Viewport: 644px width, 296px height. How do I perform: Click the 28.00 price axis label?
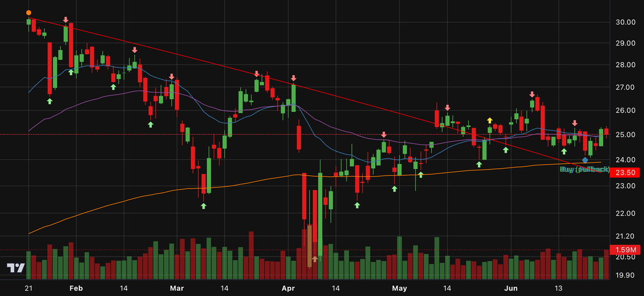(x=626, y=64)
